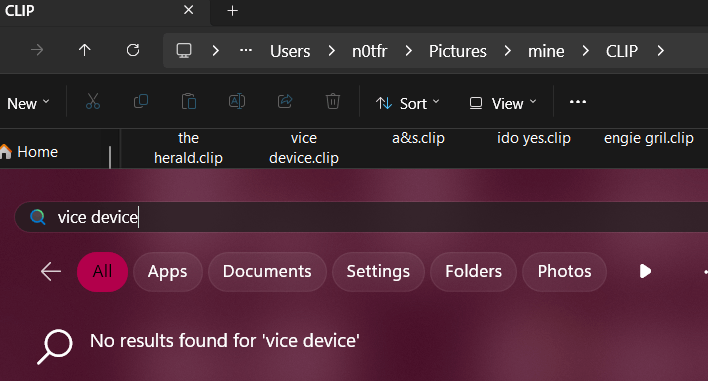
Task: Click the Rename icon
Action: point(237,101)
